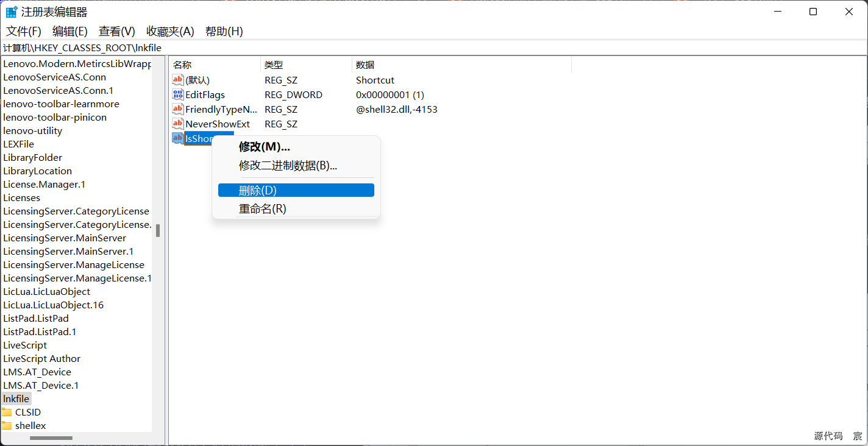This screenshot has height=446, width=868.
Task: Click the Registry Editor app icon in title bar
Action: click(12, 12)
